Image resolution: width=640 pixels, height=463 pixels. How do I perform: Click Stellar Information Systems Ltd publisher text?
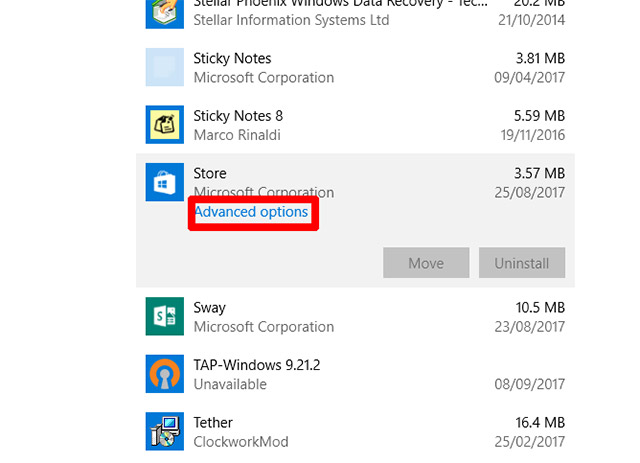(x=291, y=20)
